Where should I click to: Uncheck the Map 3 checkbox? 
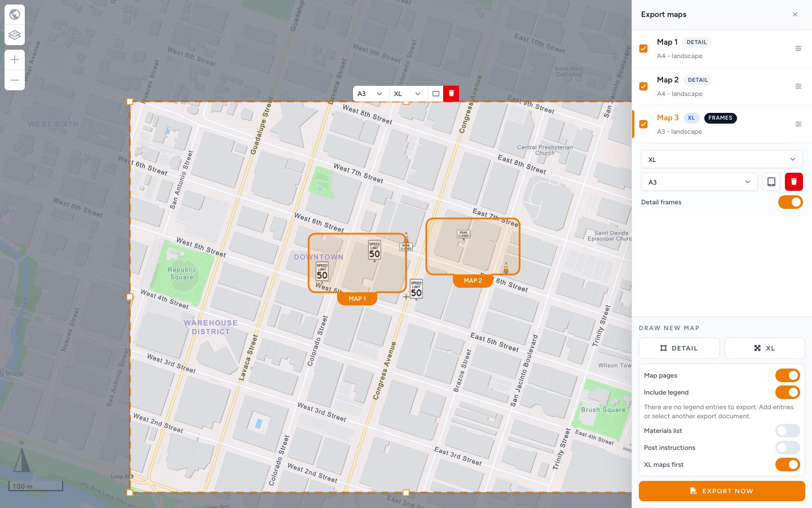pos(643,124)
